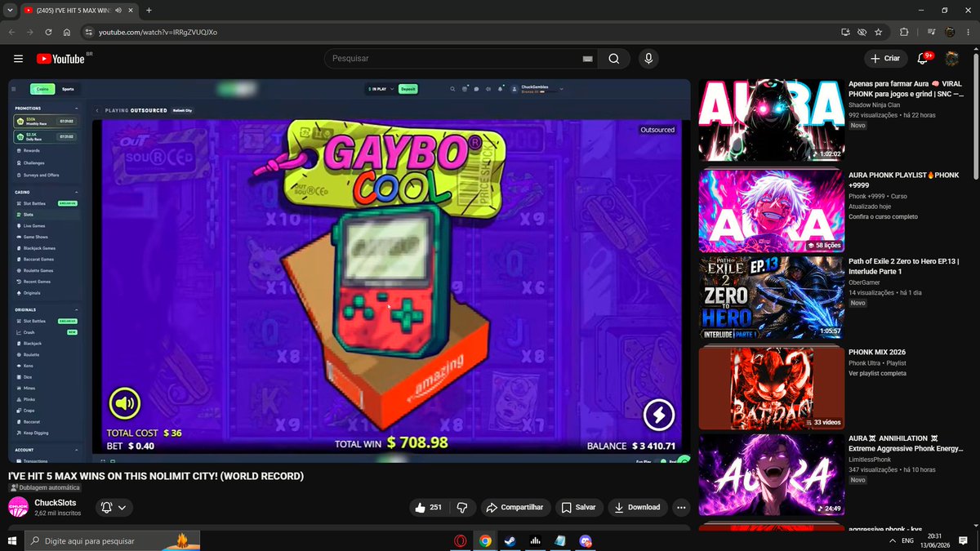Click the Criar create button
This screenshot has width=980, height=551.
coord(885,59)
